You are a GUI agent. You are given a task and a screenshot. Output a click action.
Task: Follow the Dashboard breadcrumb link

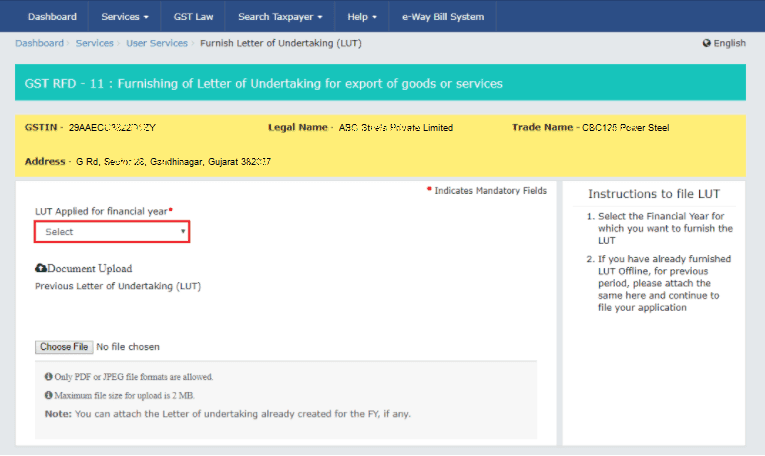40,43
